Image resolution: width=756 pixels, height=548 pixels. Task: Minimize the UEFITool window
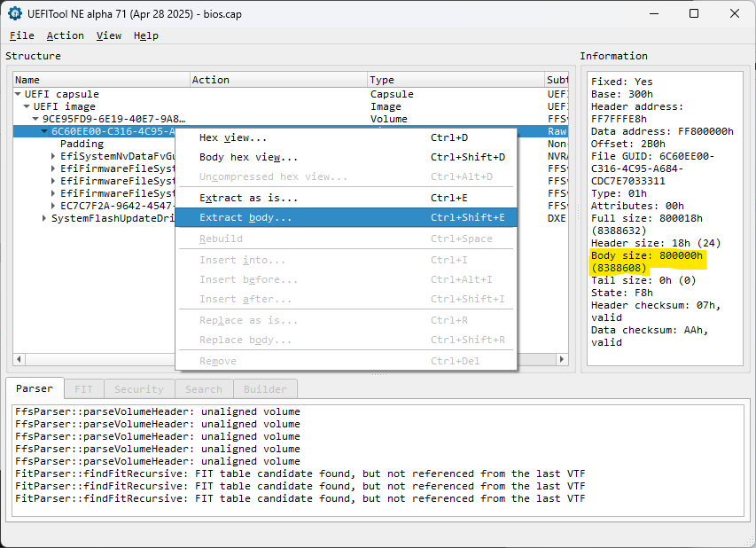point(654,13)
